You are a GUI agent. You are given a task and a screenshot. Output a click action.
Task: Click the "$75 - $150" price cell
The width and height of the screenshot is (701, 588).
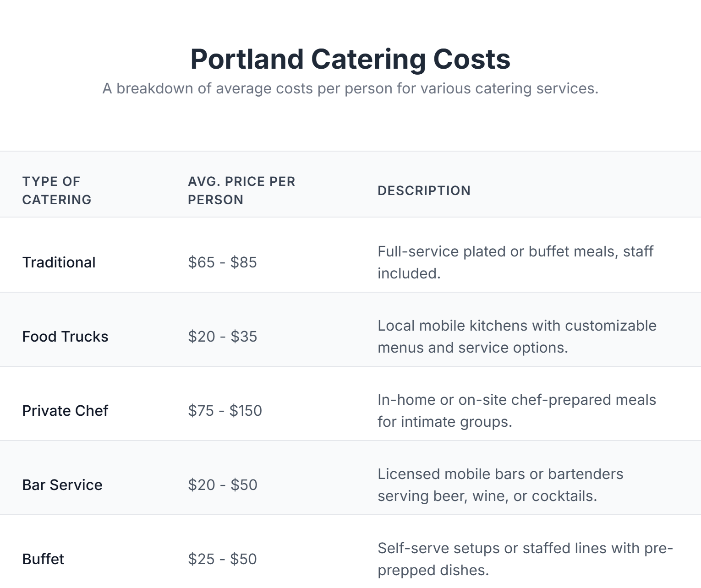click(x=225, y=411)
